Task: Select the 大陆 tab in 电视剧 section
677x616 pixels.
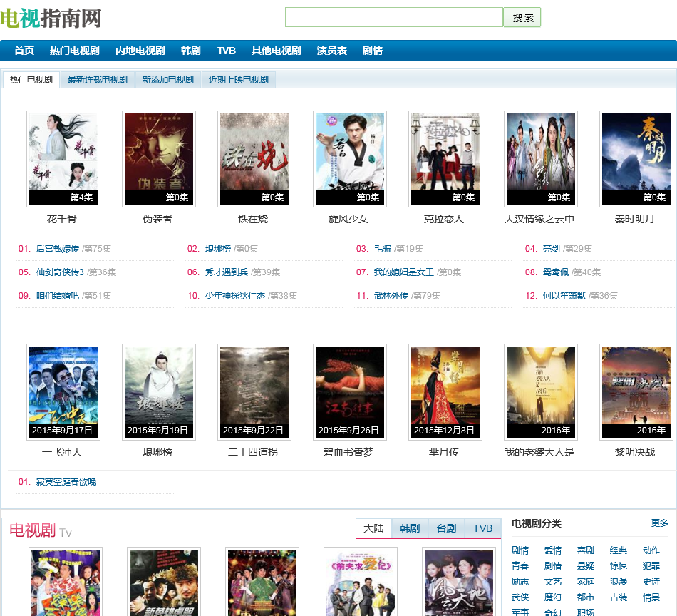Action: click(x=373, y=528)
